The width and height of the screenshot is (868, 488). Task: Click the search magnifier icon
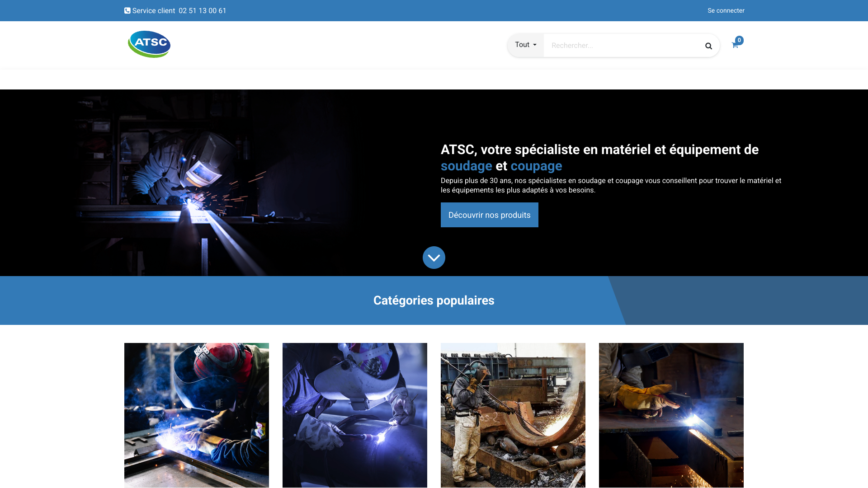click(708, 46)
